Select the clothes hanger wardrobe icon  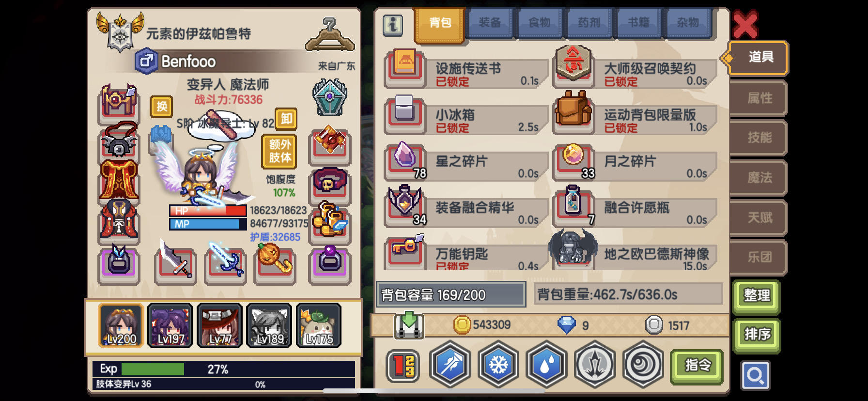(329, 34)
